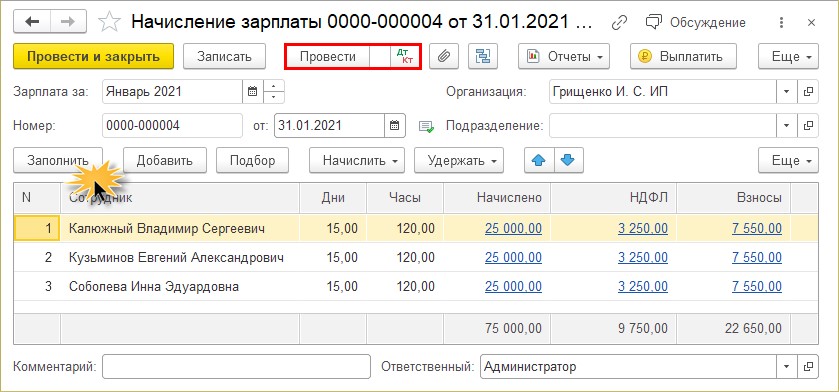The image size is (839, 392).
Task: Click the Часы value 120,00 for Кузьминов
Action: pos(416,258)
